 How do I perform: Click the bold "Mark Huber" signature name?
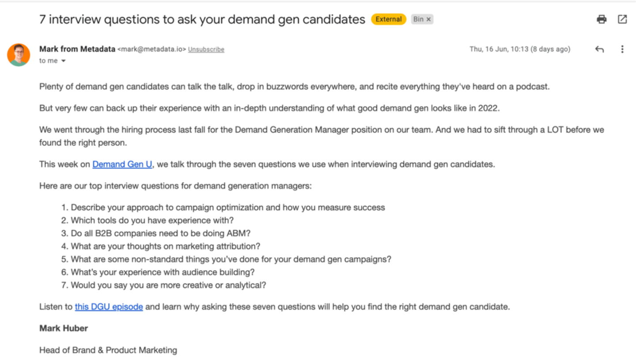coord(63,328)
